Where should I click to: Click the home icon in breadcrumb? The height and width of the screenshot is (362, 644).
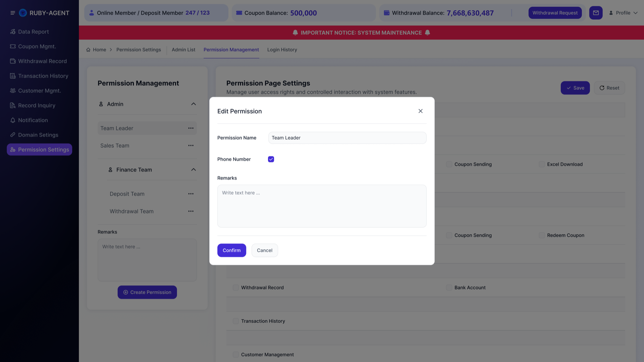pos(88,50)
